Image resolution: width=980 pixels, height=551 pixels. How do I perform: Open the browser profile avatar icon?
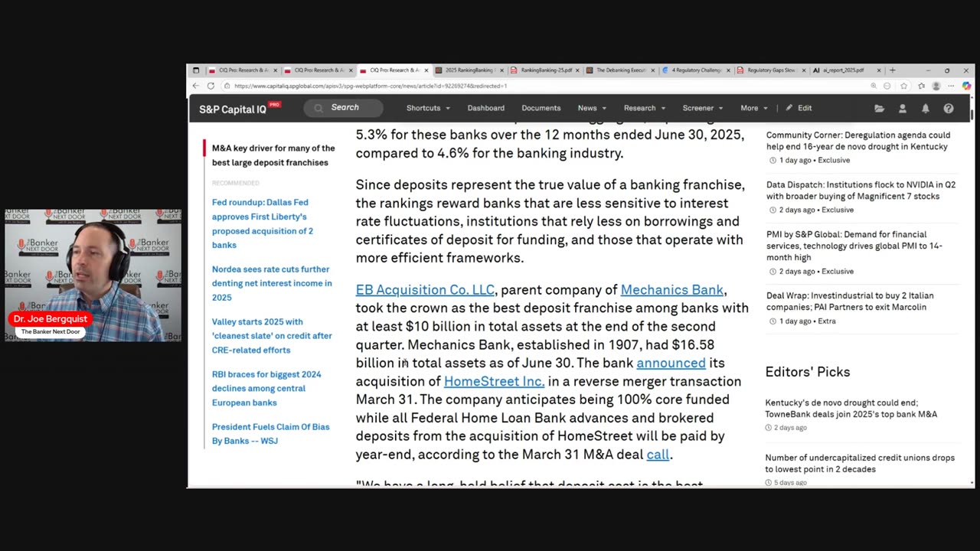pos(936,86)
